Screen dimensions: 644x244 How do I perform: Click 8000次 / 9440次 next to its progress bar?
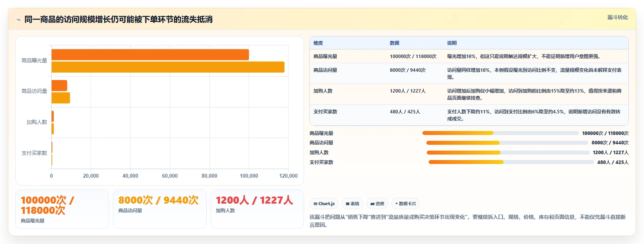(610, 143)
